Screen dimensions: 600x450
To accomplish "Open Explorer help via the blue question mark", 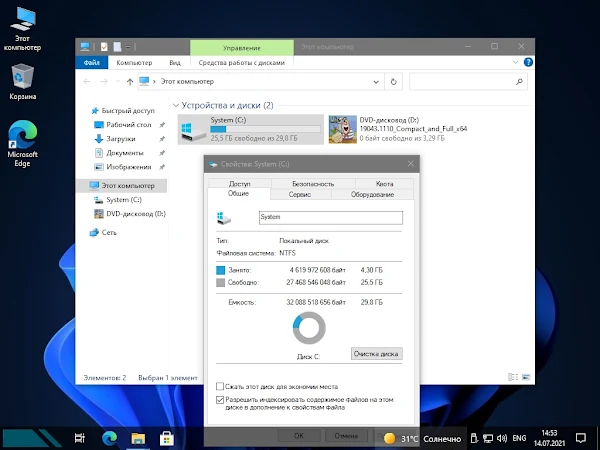I will click(x=528, y=62).
